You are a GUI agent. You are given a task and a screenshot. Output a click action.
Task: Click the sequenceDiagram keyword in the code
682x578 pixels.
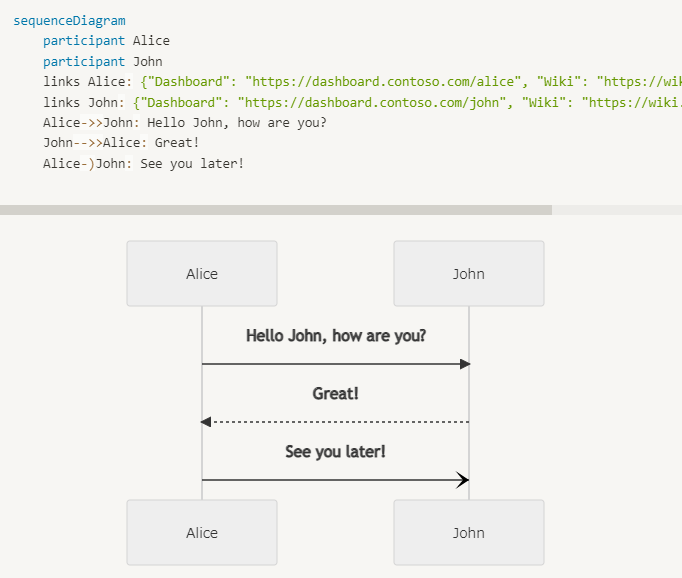70,20
